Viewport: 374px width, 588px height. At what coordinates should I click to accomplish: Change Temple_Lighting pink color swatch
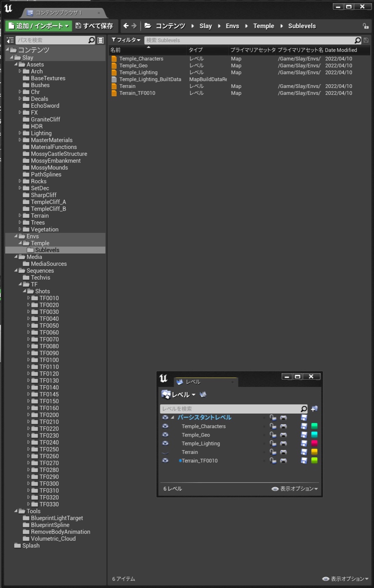coord(314,444)
